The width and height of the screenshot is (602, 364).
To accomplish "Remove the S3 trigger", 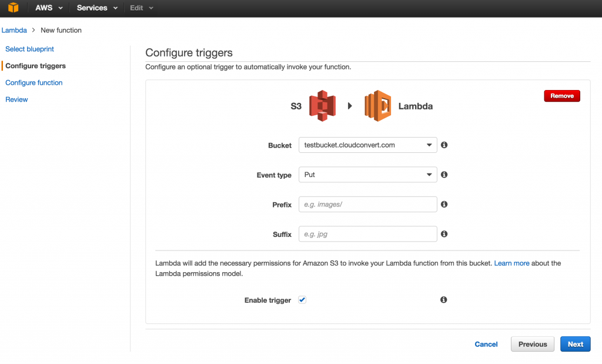I will [561, 96].
